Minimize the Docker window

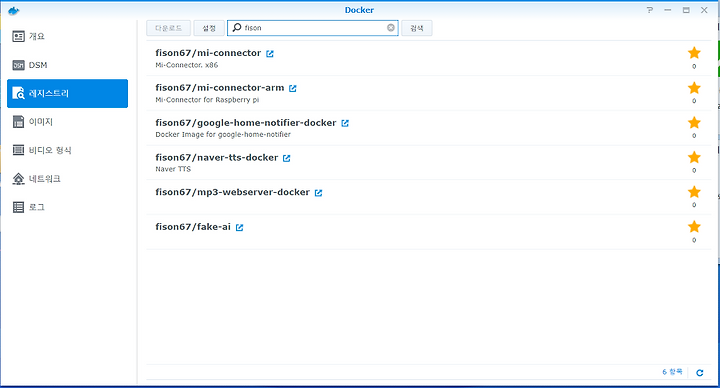pyautogui.click(x=668, y=10)
